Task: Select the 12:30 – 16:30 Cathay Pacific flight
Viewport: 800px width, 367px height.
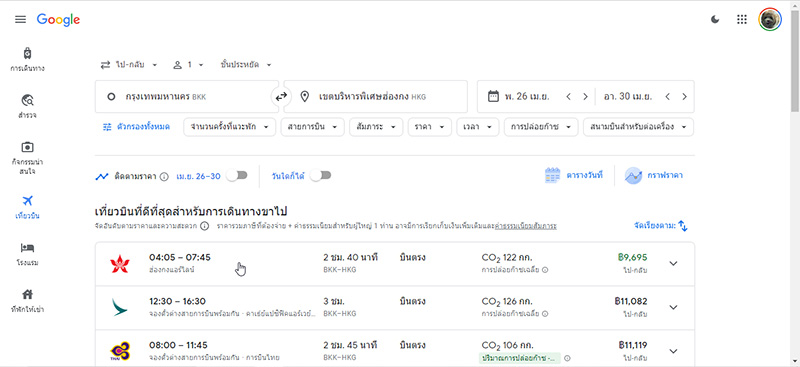Action: [394, 308]
